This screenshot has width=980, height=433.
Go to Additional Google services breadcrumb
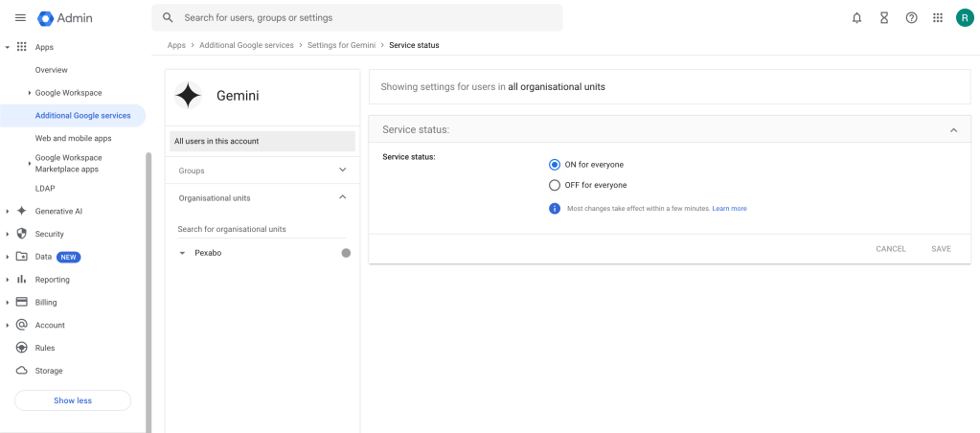pos(246,45)
